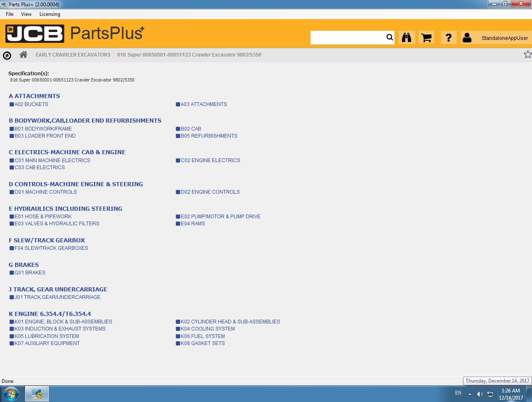Image resolution: width=532 pixels, height=402 pixels.
Task: Open K05 LUBRICATION SYSTEM
Action: [47, 336]
